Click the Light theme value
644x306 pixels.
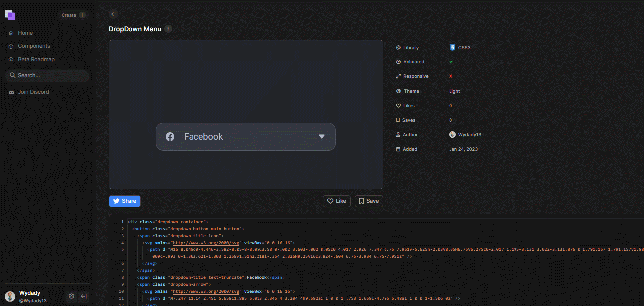coord(454,91)
